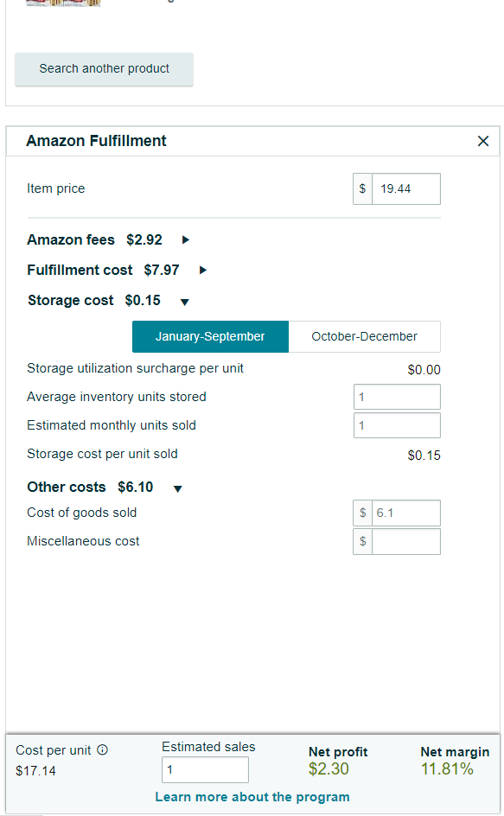Click the Estimated sales quantity field
This screenshot has width=504, height=816.
point(205,769)
